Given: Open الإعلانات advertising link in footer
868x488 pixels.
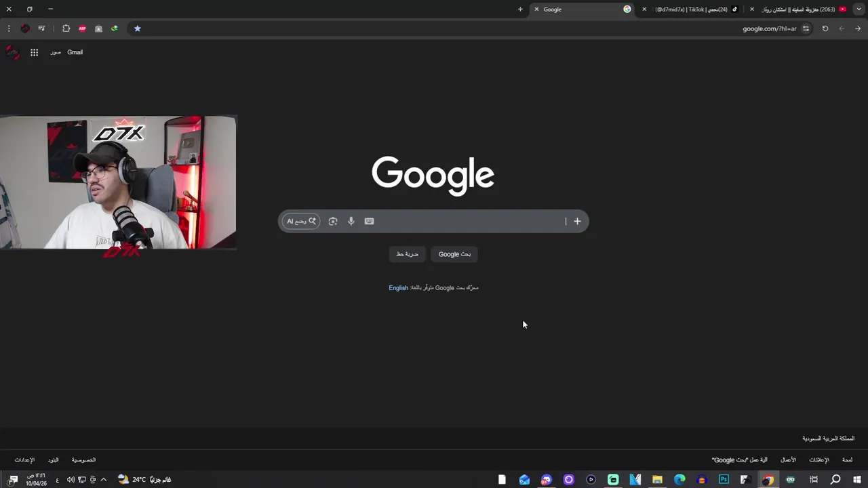Looking at the screenshot, I should (x=818, y=460).
